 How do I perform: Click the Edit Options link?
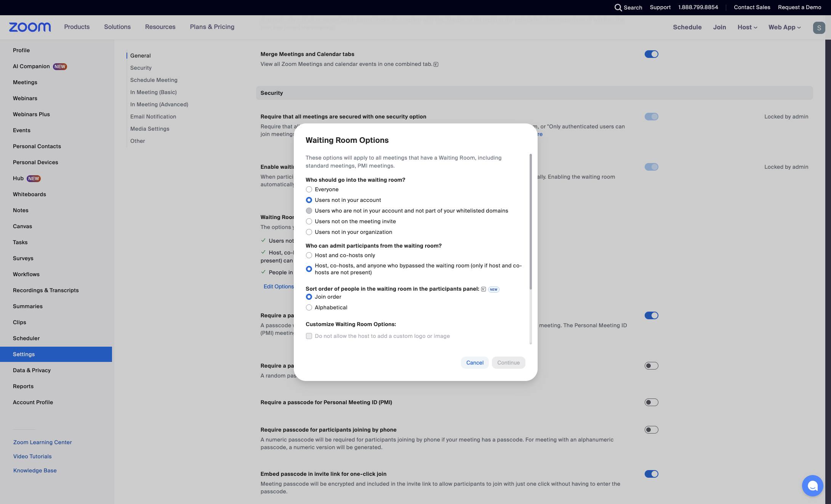click(x=279, y=286)
